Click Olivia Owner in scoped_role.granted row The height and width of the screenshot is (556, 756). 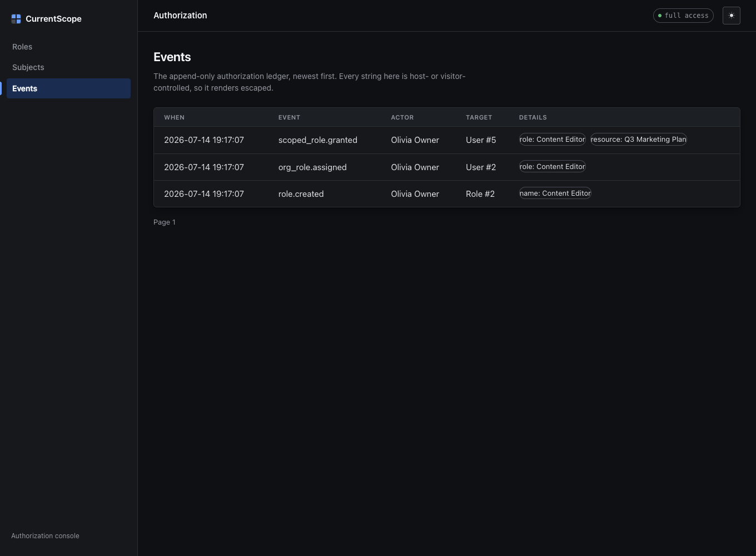point(415,140)
